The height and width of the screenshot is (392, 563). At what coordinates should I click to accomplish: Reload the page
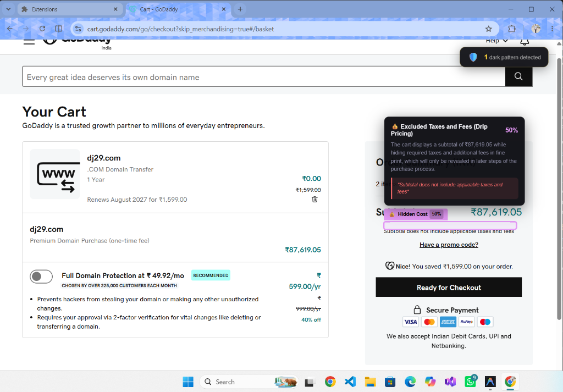pyautogui.click(x=42, y=29)
